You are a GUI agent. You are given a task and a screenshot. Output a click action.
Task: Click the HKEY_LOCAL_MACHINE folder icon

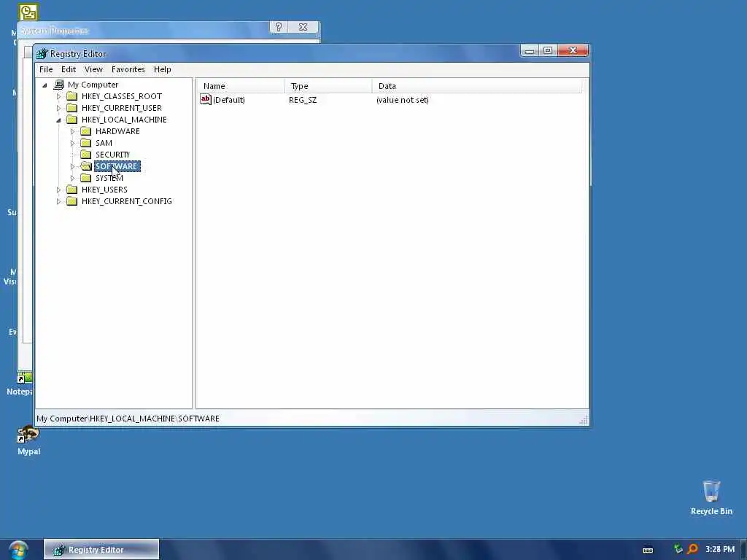72,120
